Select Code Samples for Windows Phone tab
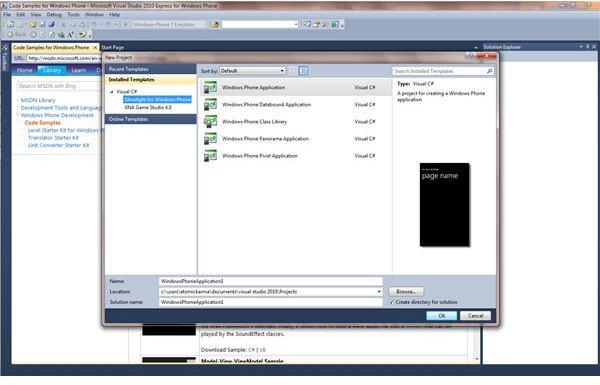Screen dimensions: 600x385 55,47
